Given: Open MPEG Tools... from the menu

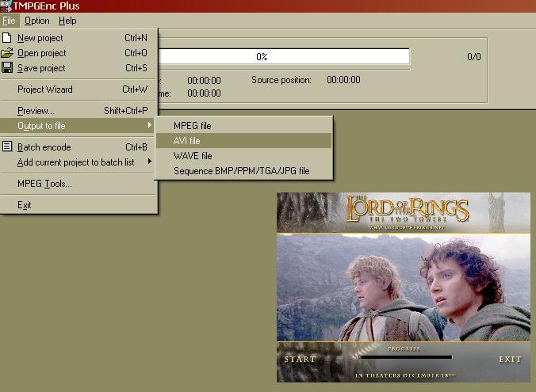Looking at the screenshot, I should (x=78, y=184).
